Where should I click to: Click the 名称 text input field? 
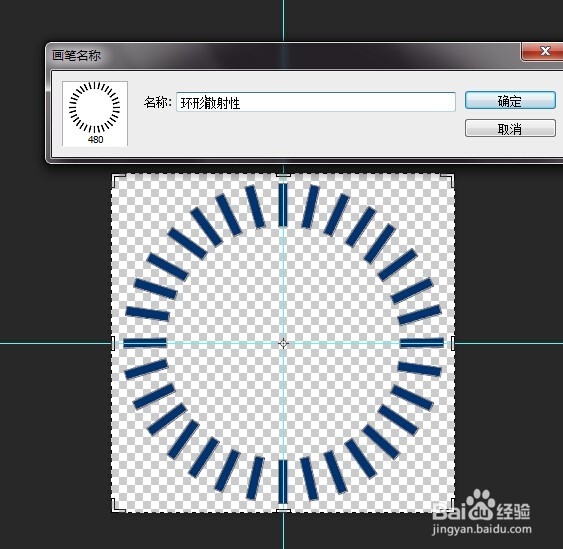[x=316, y=102]
